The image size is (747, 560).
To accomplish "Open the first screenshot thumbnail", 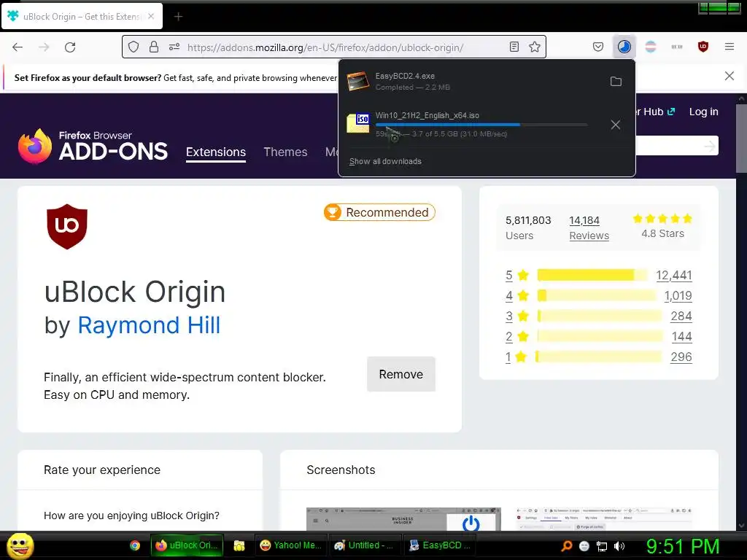I will (x=403, y=519).
